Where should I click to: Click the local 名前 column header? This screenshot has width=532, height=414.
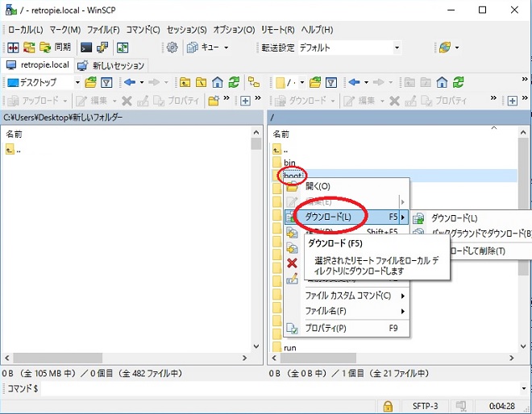coord(14,135)
